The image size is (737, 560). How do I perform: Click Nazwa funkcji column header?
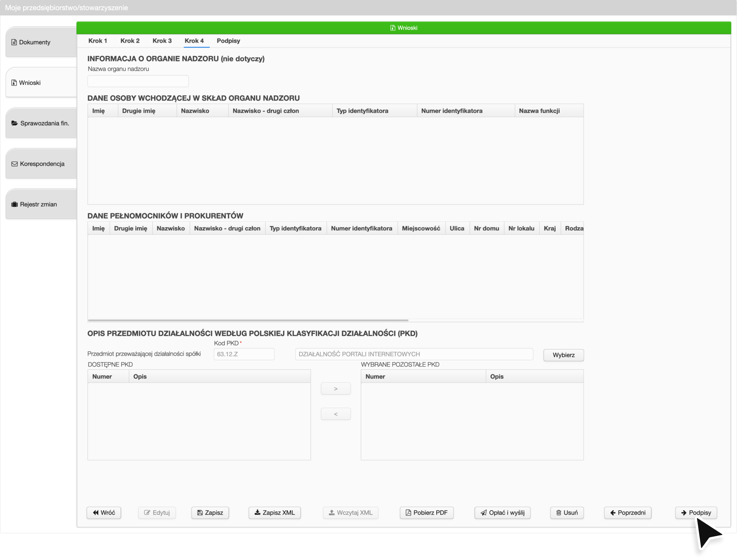pyautogui.click(x=549, y=111)
